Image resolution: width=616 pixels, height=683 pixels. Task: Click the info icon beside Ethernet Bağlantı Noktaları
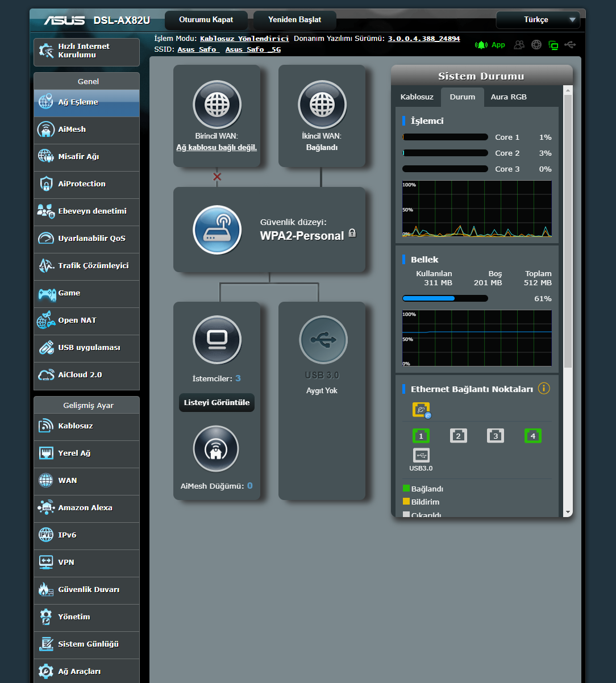[x=544, y=389]
